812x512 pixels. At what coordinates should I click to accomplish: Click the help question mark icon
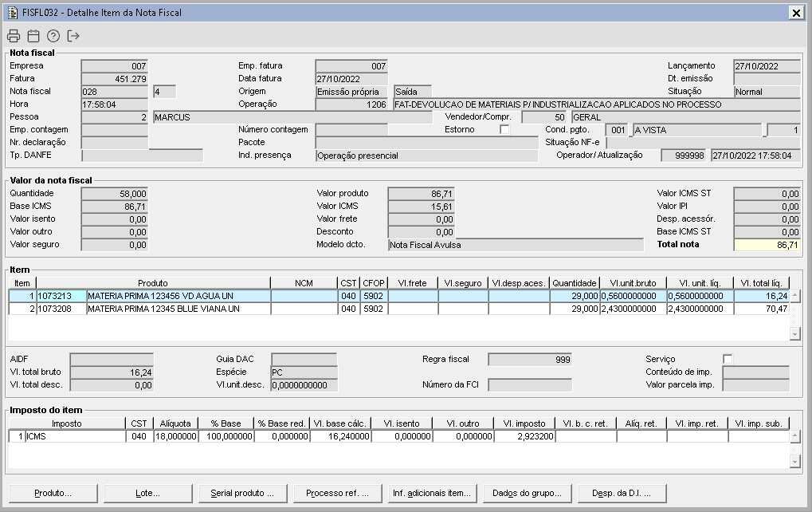[53, 36]
